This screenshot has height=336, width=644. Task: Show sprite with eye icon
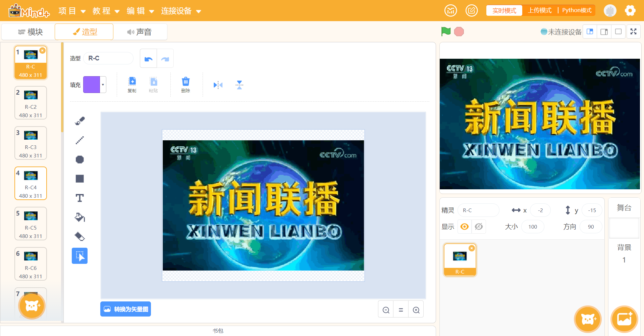coord(465,227)
